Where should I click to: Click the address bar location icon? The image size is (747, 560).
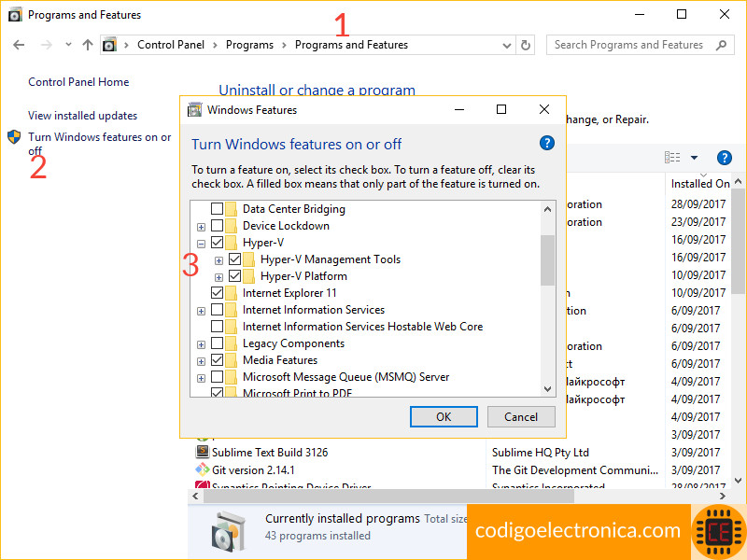coord(109,45)
